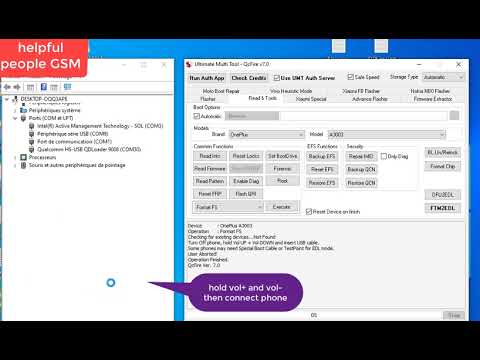Click the BL Un/Relock button

[x=443, y=153]
